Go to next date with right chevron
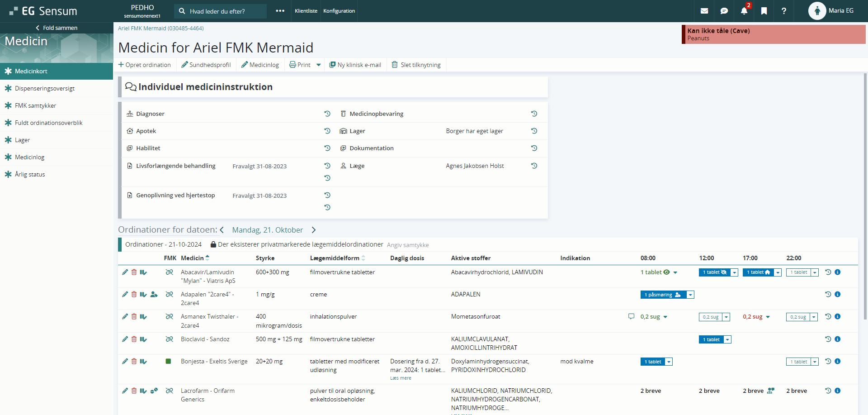This screenshot has width=868, height=415. click(314, 230)
